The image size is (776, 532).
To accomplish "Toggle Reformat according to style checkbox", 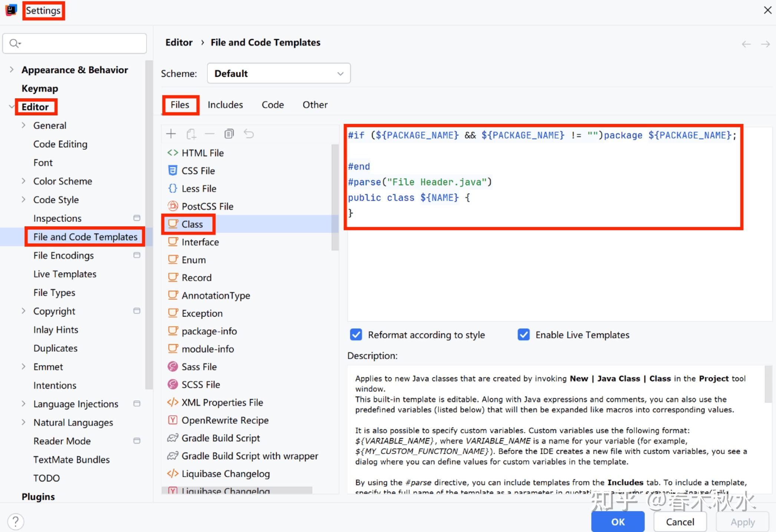I will (356, 335).
